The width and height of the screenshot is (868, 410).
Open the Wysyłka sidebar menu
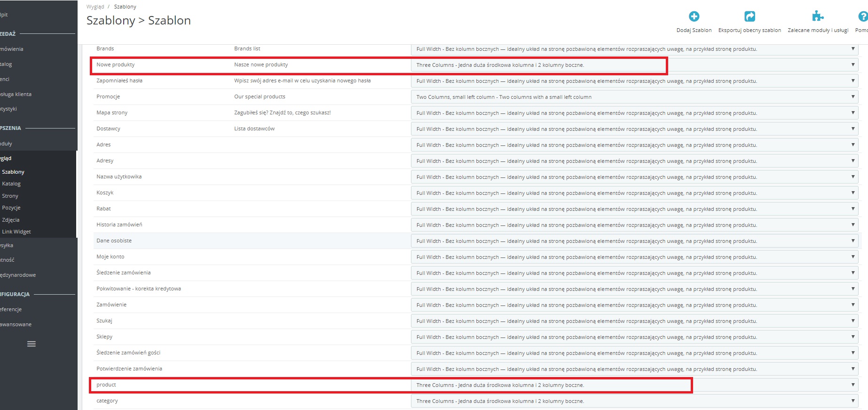7,245
